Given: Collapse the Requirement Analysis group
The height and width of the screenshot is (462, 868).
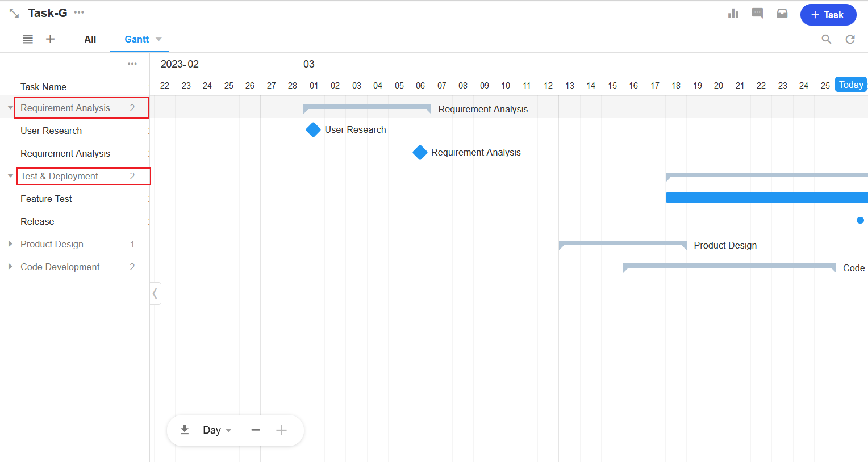Looking at the screenshot, I should click(x=10, y=108).
